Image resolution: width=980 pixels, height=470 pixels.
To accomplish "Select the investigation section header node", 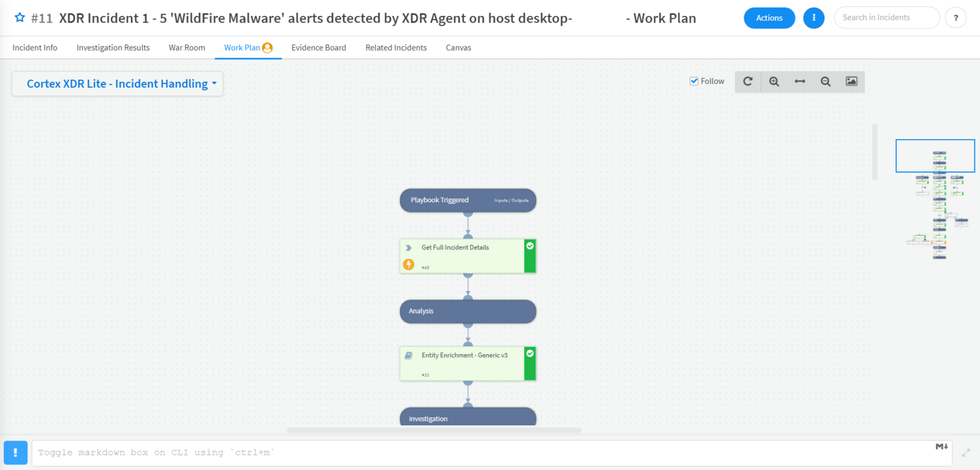I will (468, 417).
